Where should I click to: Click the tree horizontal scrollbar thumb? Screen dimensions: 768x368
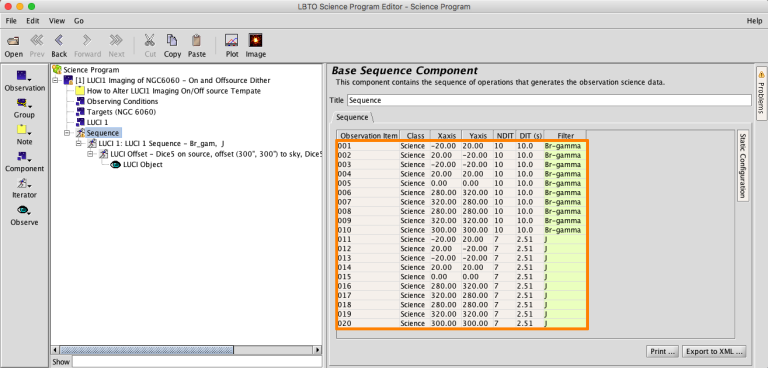146,350
